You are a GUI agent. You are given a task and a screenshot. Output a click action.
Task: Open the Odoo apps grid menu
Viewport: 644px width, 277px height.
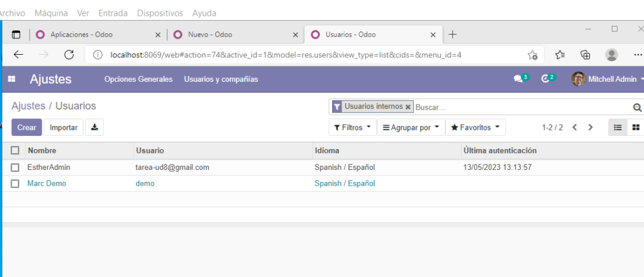pyautogui.click(x=11, y=79)
